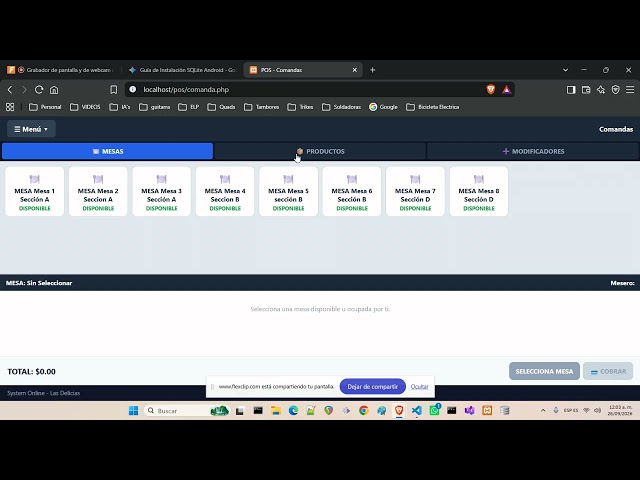Open File Explorer from taskbar
This screenshot has height=480, width=640.
pos(276,411)
